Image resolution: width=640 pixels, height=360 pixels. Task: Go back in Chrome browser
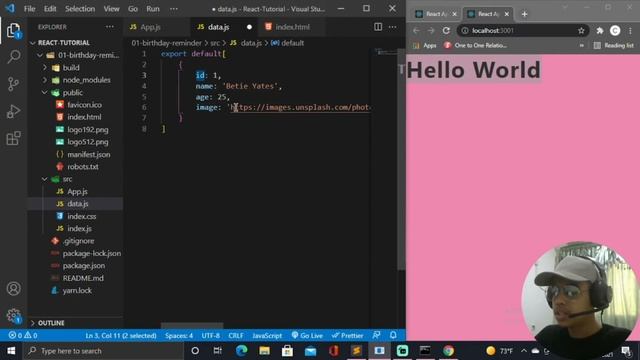coord(416,31)
